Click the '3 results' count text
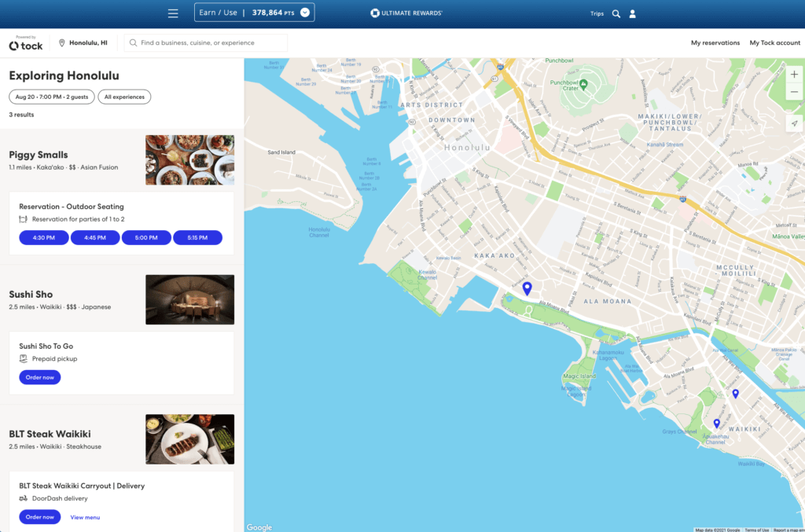 21,115
